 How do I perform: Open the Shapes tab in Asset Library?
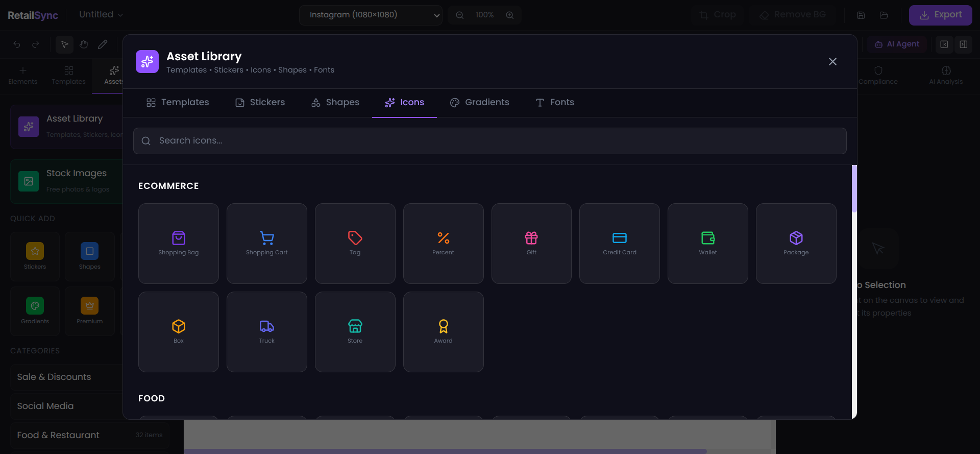tap(335, 103)
